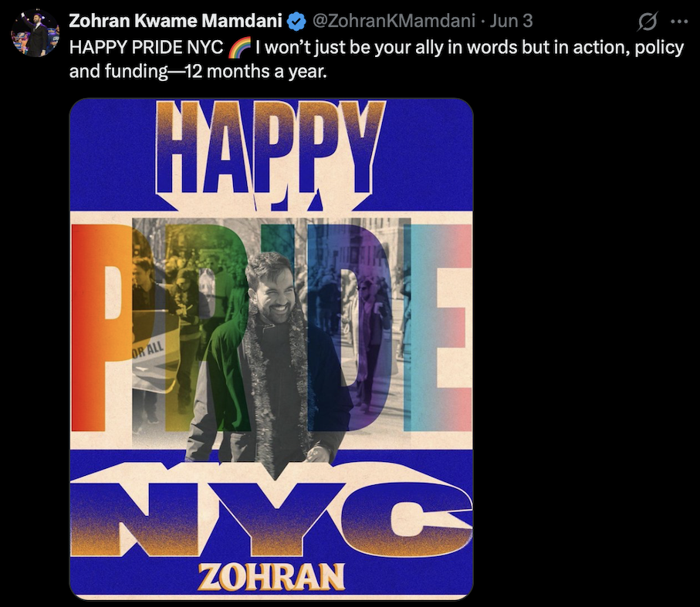This screenshot has width=700, height=607.
Task: Click the 'HAPPY PRIDE NYC' post text
Action: tap(147, 47)
